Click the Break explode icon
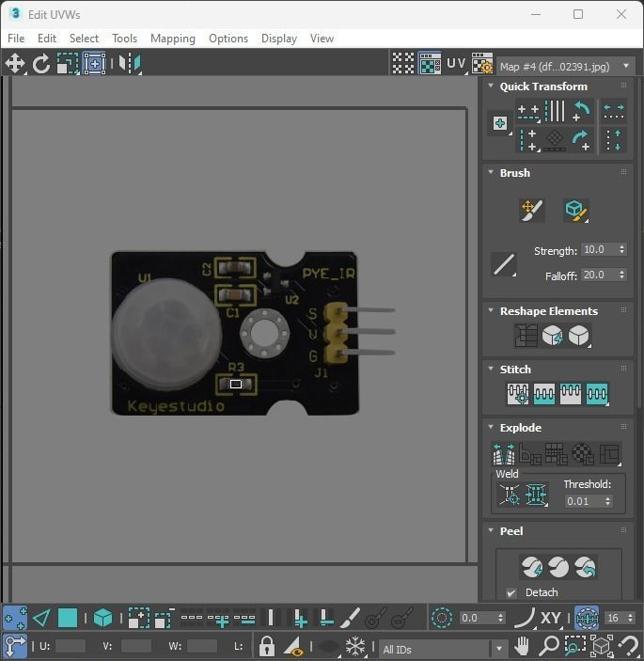The image size is (644, 661). [x=504, y=454]
